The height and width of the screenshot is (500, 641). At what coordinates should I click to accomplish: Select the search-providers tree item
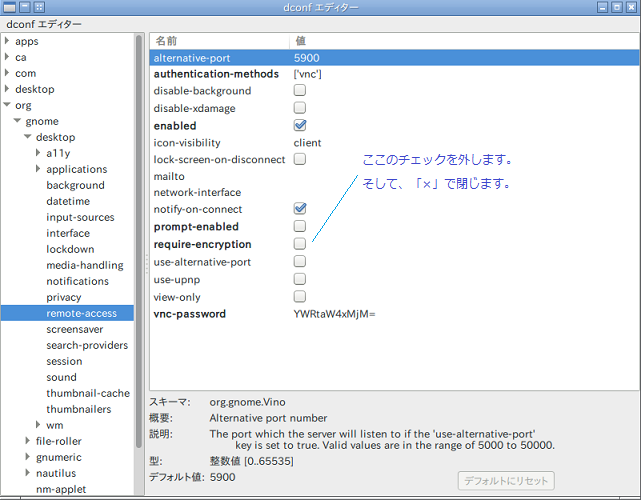click(87, 345)
